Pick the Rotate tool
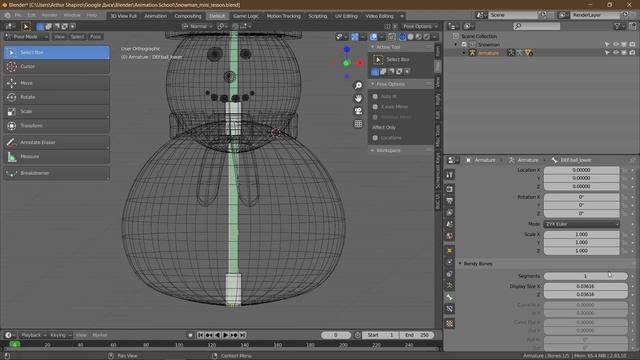The image size is (640, 360). pyautogui.click(x=56, y=97)
